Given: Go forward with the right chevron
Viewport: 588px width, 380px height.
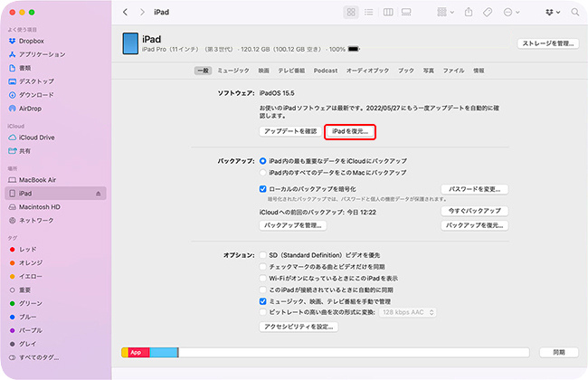Looking at the screenshot, I should point(142,13).
